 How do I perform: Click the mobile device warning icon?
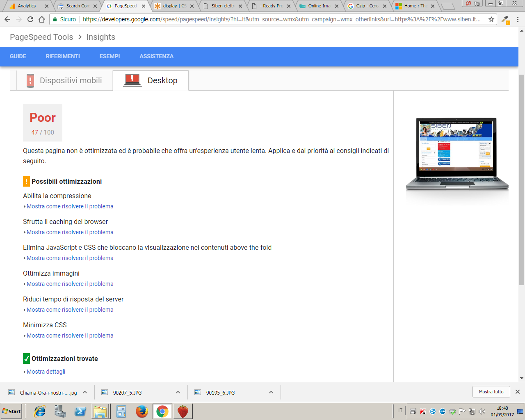30,80
